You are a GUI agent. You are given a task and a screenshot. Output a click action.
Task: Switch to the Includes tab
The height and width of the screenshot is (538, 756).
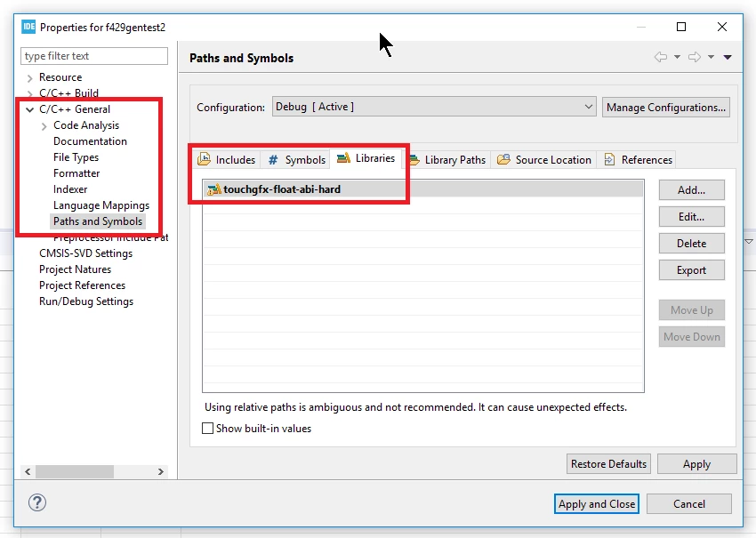coord(227,159)
